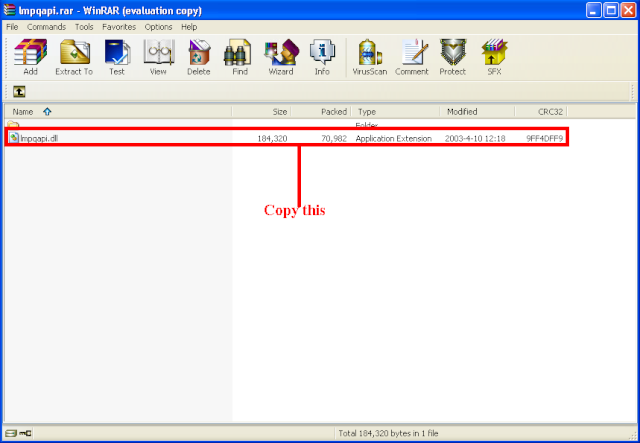Open the Options menu
Screen dimensions: 640x443
(x=158, y=27)
